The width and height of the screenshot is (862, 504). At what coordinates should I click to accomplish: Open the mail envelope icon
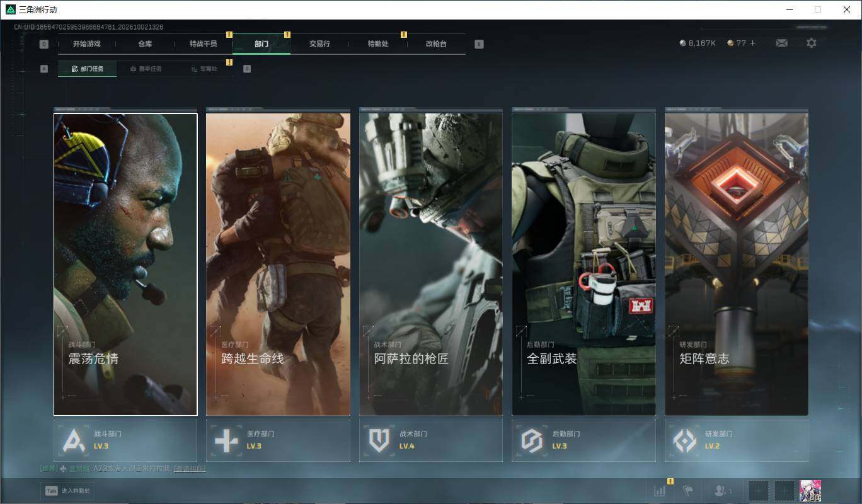(x=781, y=43)
